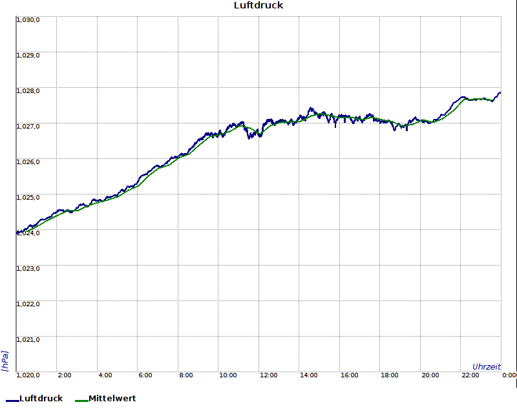Click the 18:00 time label

point(390,375)
